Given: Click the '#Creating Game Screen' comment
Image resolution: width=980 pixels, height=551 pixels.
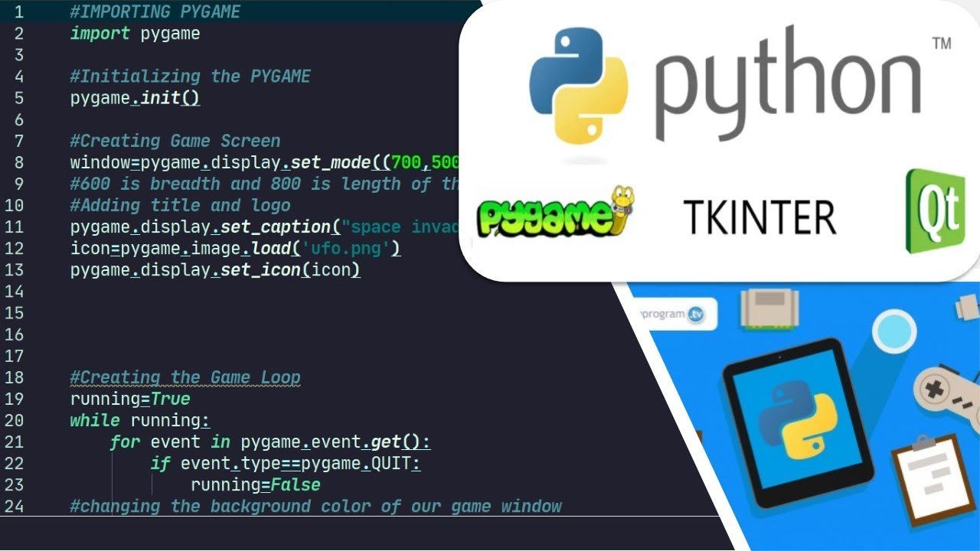Looking at the screenshot, I should click(175, 141).
